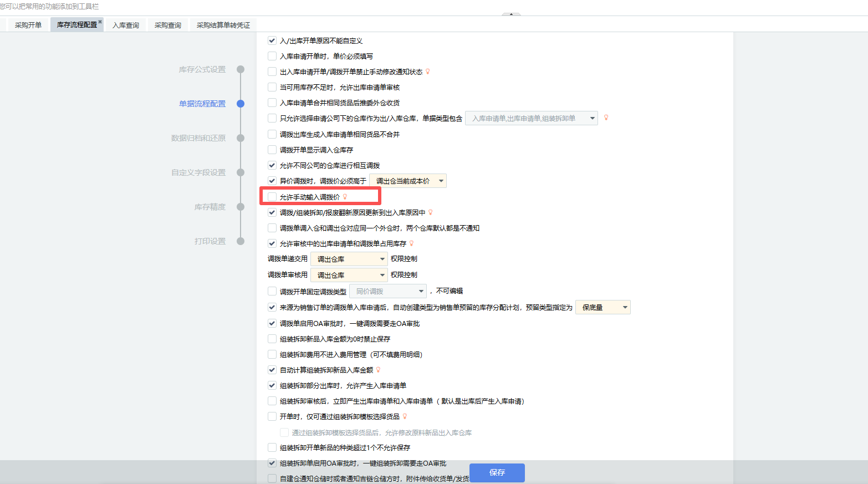Click hint bulb after 仅可通过组装拆卸模板选择货品

coord(405,416)
